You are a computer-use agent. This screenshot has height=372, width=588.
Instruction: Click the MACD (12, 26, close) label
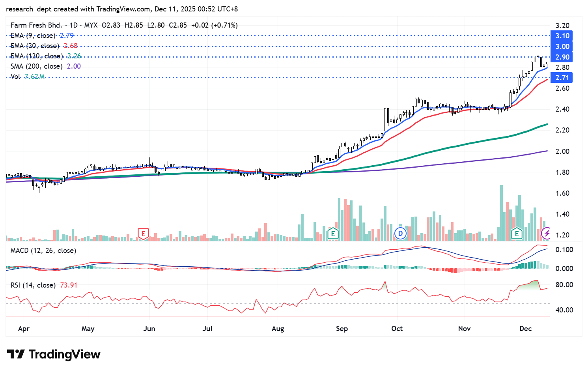(43, 250)
